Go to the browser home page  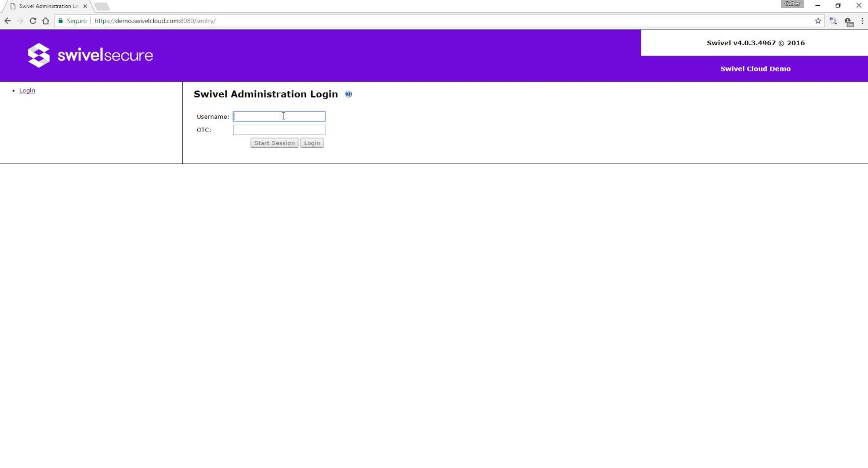click(x=45, y=21)
